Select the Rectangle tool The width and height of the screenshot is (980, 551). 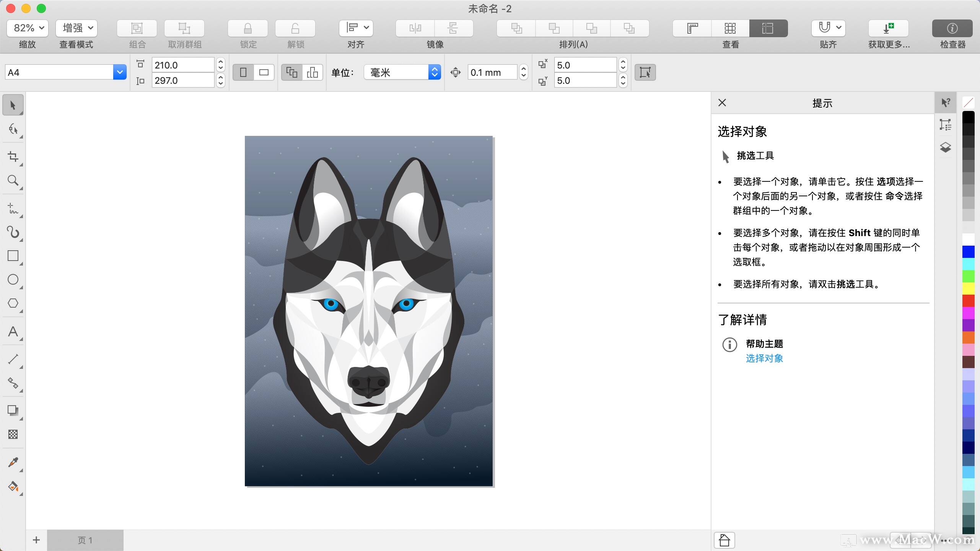point(13,256)
